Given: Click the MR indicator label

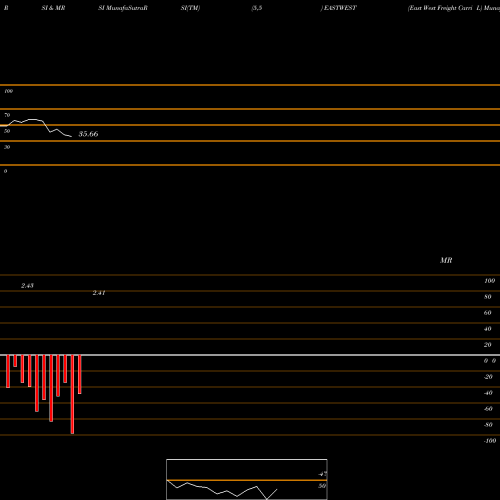Looking at the screenshot, I should [446, 260].
